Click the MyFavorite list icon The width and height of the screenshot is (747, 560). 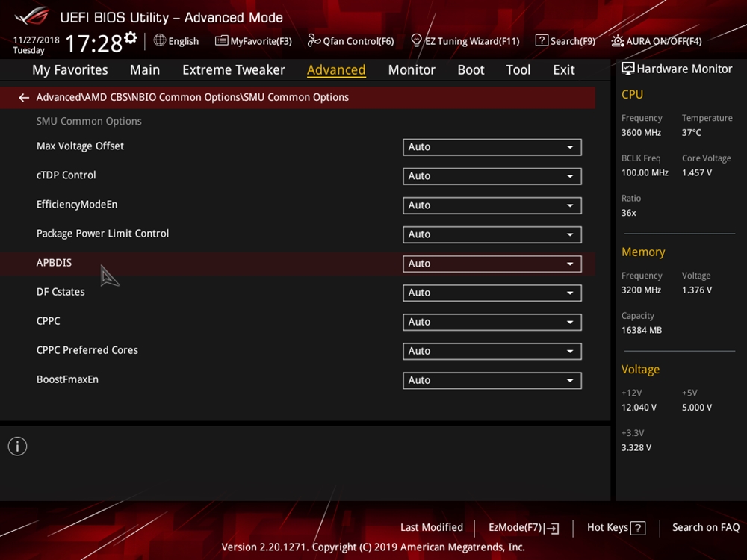221,40
